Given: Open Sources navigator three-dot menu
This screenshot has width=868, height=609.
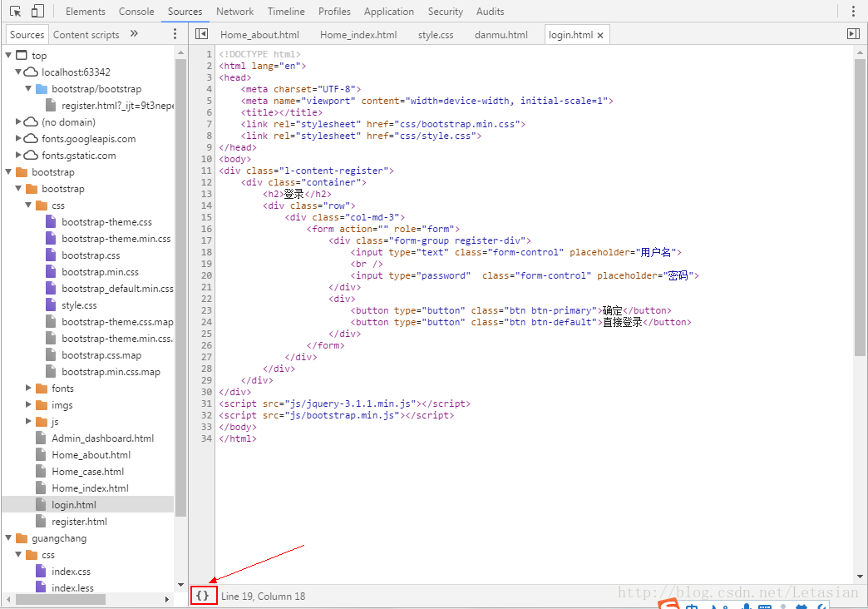Looking at the screenshot, I should point(175,34).
